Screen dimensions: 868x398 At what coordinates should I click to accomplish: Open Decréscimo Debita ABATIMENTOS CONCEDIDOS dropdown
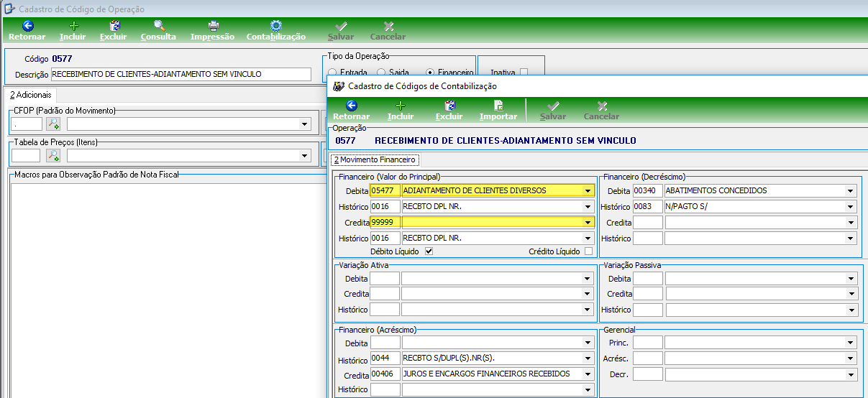coord(851,191)
